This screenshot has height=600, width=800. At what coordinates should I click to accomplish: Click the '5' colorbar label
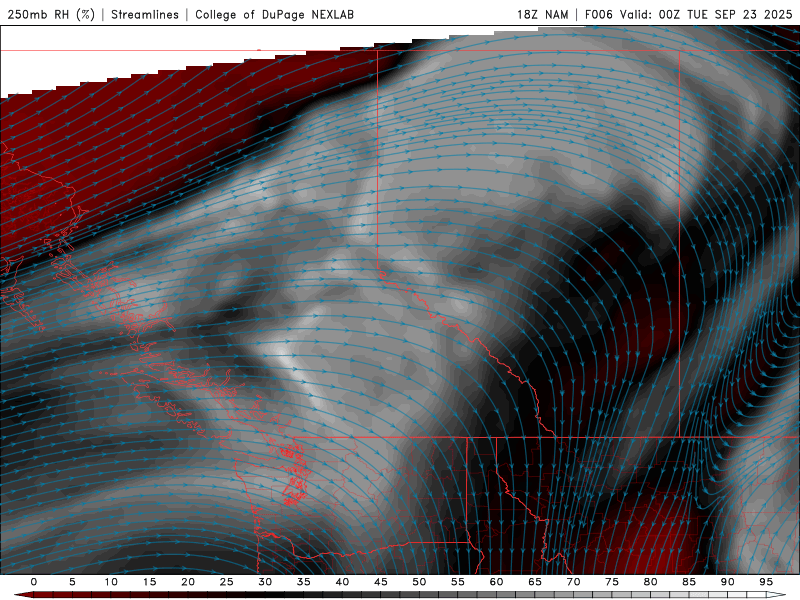point(72,582)
